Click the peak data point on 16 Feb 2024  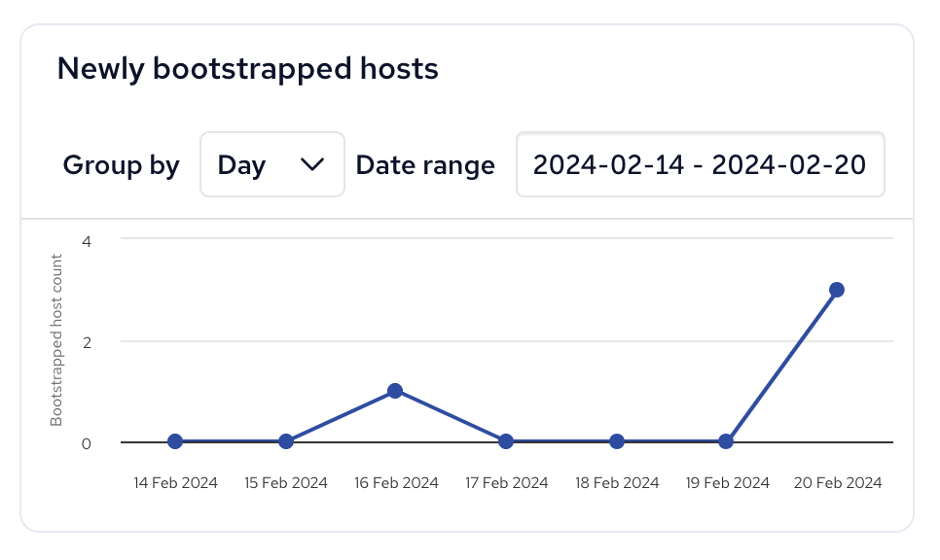tap(395, 390)
